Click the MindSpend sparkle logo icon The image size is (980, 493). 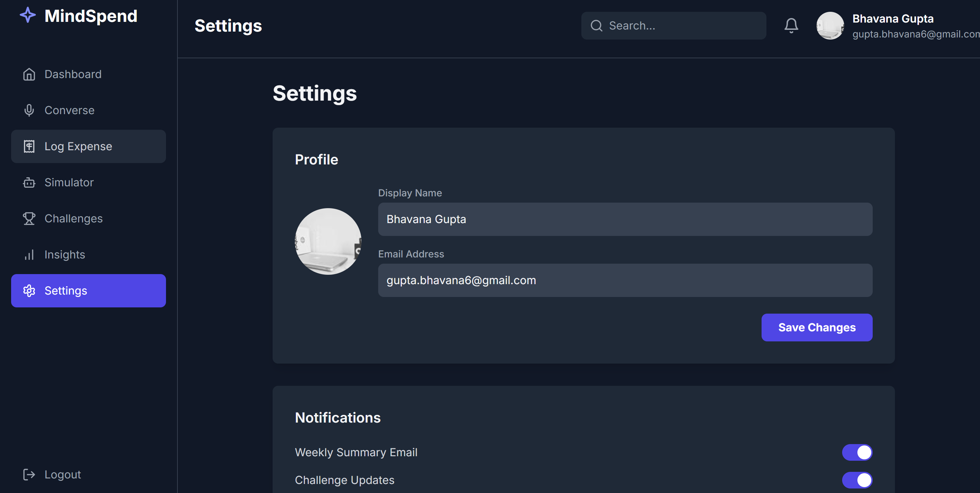[27, 15]
